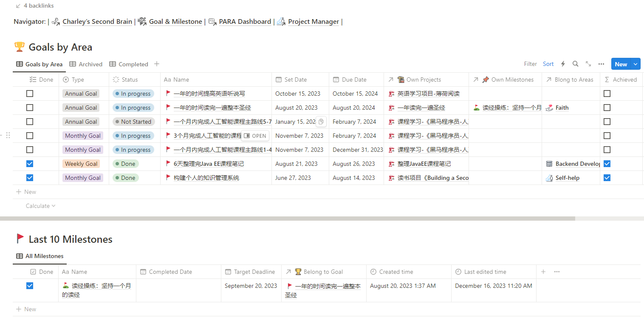Uncheck Done for the Java EE notes goal
This screenshot has height=321, width=644.
click(x=30, y=164)
